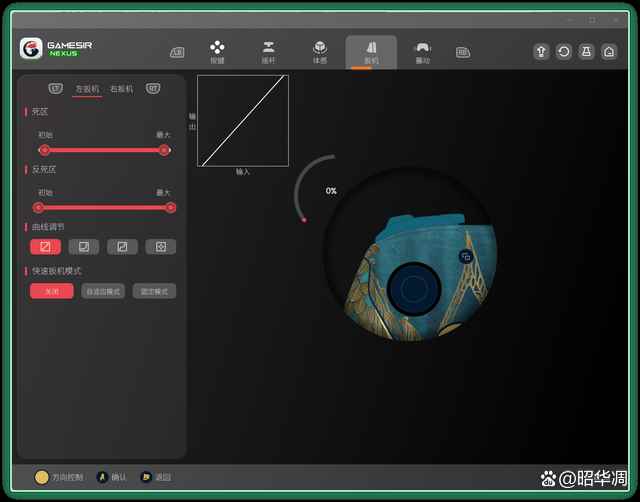Click the LB bumper icon before 按键
This screenshot has height=502, width=640.
pyautogui.click(x=177, y=52)
